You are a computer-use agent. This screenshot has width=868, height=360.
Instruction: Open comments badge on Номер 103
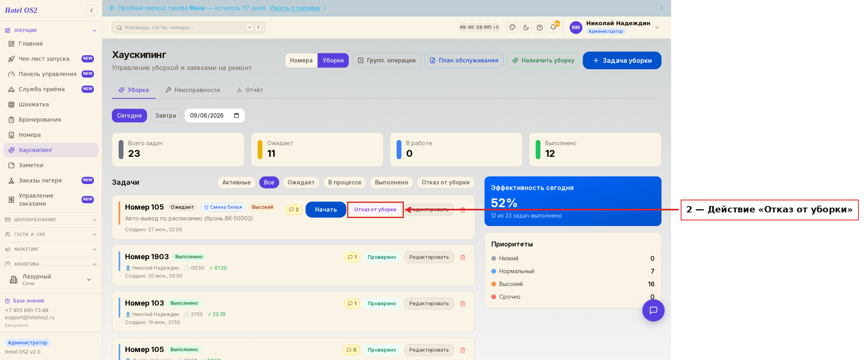point(352,304)
